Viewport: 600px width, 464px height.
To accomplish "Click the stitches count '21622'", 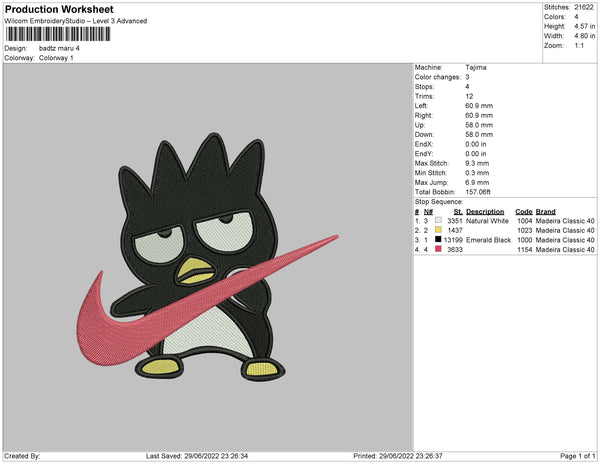I will pyautogui.click(x=584, y=7).
